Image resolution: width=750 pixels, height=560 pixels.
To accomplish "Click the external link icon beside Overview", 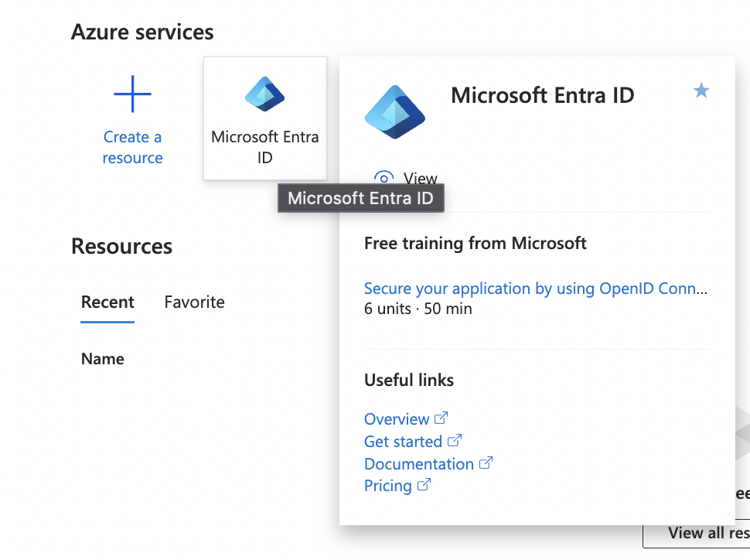I will point(441,418).
